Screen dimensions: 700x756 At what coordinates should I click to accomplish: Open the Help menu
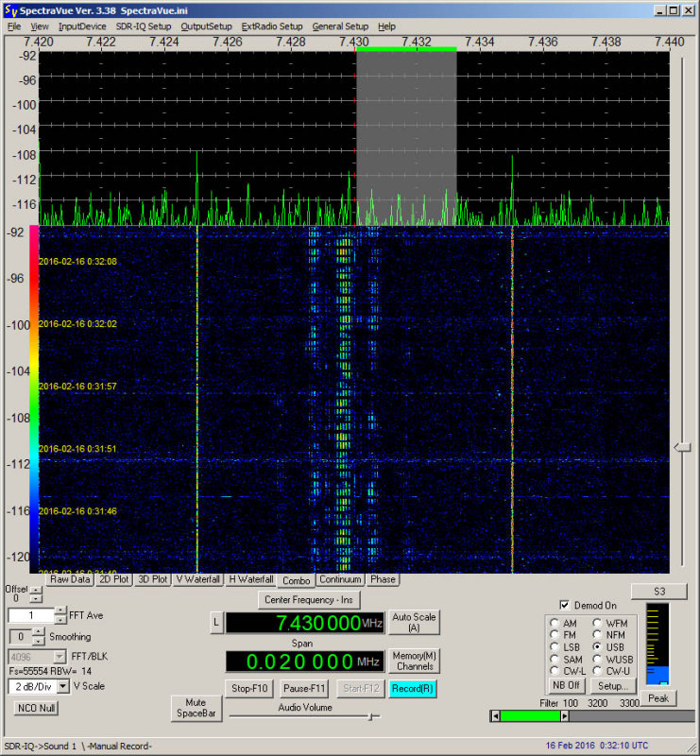click(386, 26)
